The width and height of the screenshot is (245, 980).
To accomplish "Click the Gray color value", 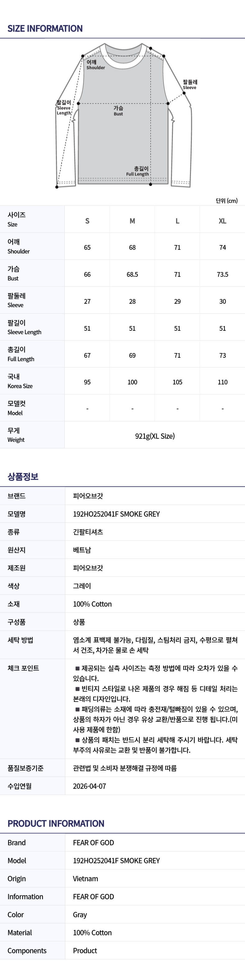I will tap(80, 915).
